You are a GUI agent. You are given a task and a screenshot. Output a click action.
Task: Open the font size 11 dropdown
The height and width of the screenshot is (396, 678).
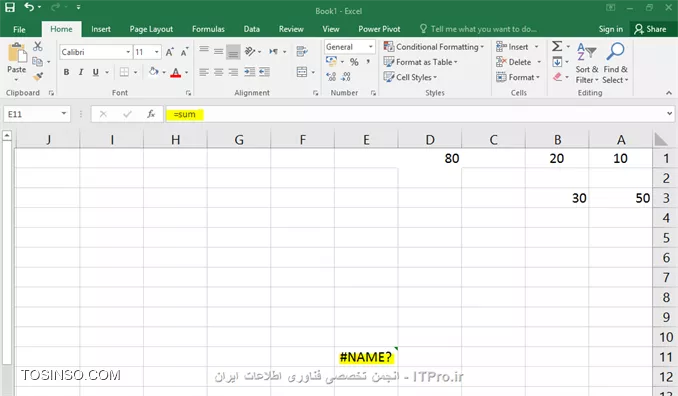[157, 52]
